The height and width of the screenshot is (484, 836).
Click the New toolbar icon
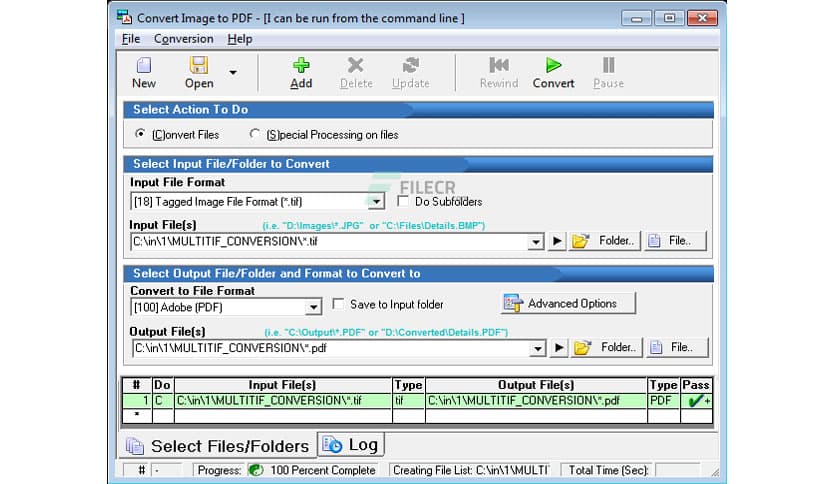pos(144,66)
